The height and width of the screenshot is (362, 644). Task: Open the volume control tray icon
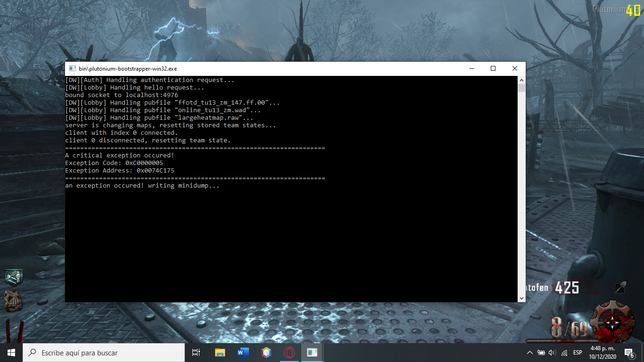552,353
